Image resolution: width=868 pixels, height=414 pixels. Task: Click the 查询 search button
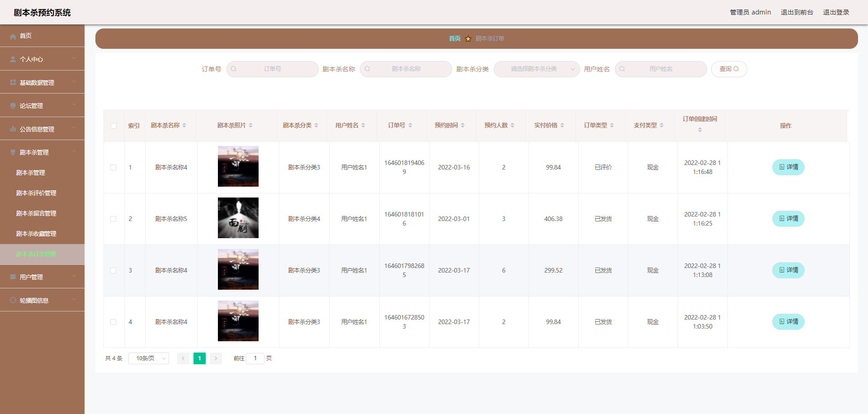[x=728, y=69]
